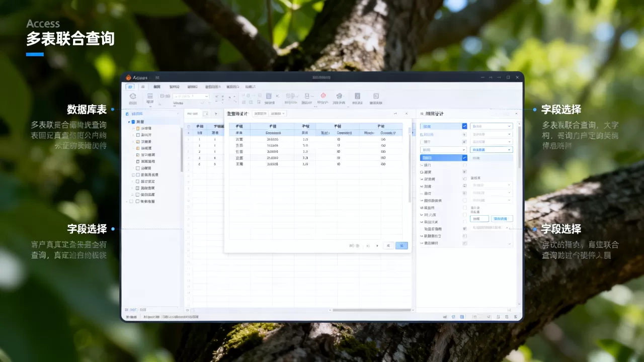Image resolution: width=644 pixels, height=362 pixels.
Task: Close the query design dialog with its X
Action: click(x=406, y=114)
